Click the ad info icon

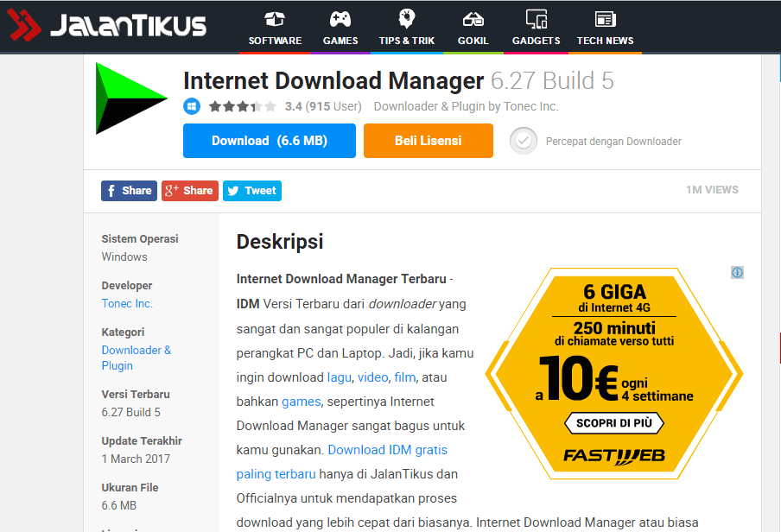[737, 272]
